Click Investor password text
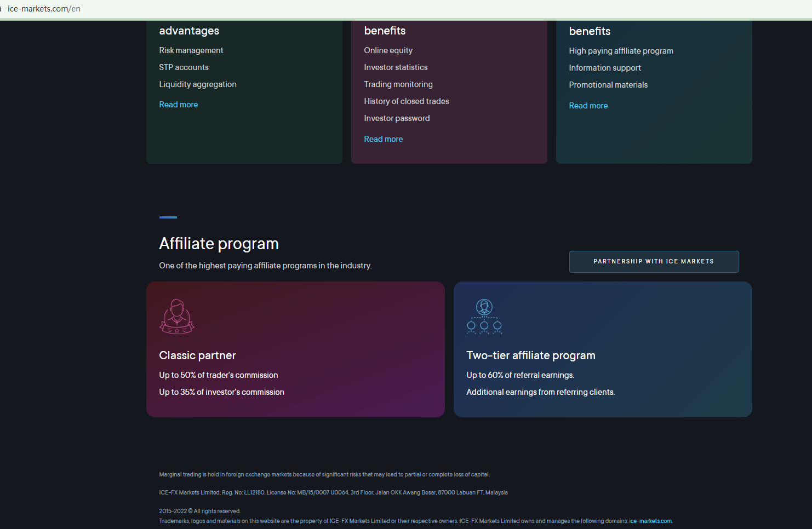Image resolution: width=812 pixels, height=529 pixels. (397, 118)
